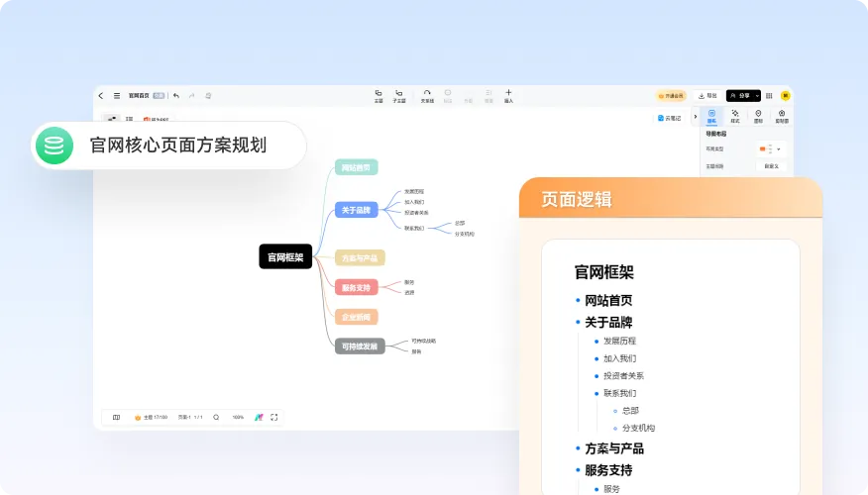Click 服务支持 in the outline list
868x495 pixels.
tap(608, 470)
